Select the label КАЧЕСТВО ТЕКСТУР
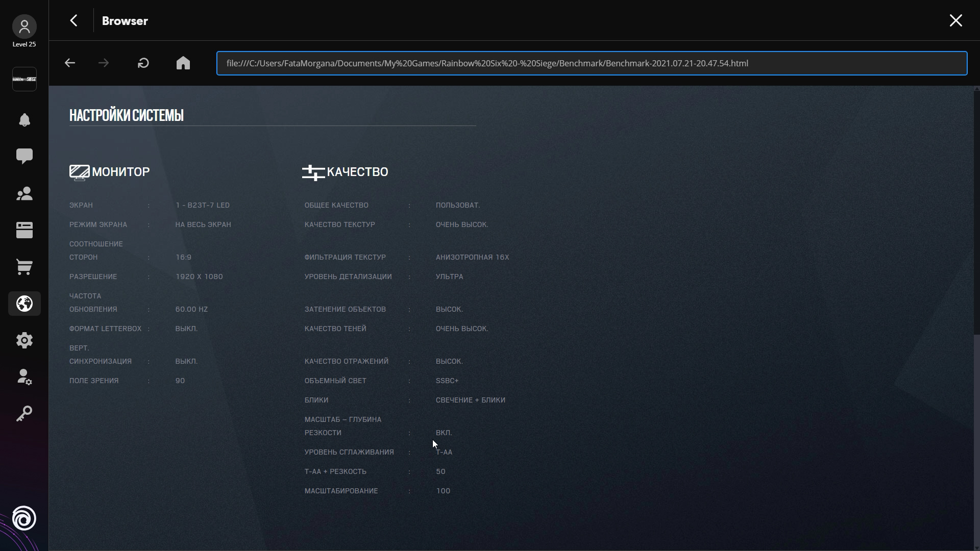This screenshot has width=980, height=551. (340, 224)
